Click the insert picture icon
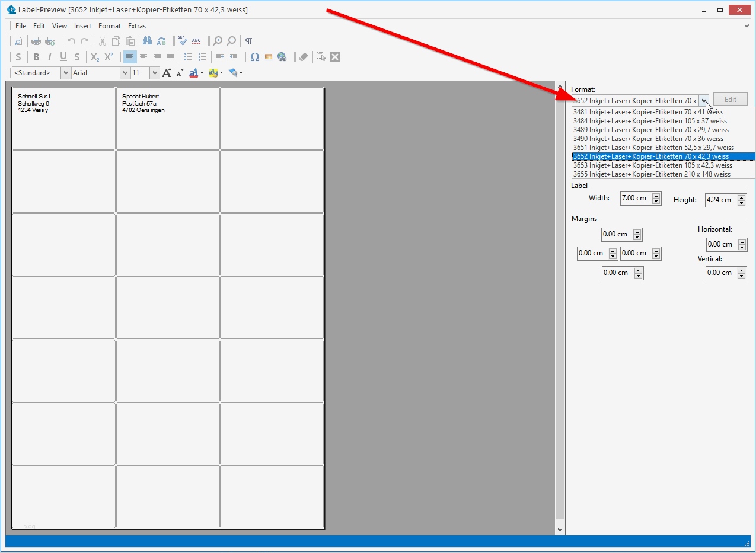The height and width of the screenshot is (553, 756). pyautogui.click(x=269, y=57)
